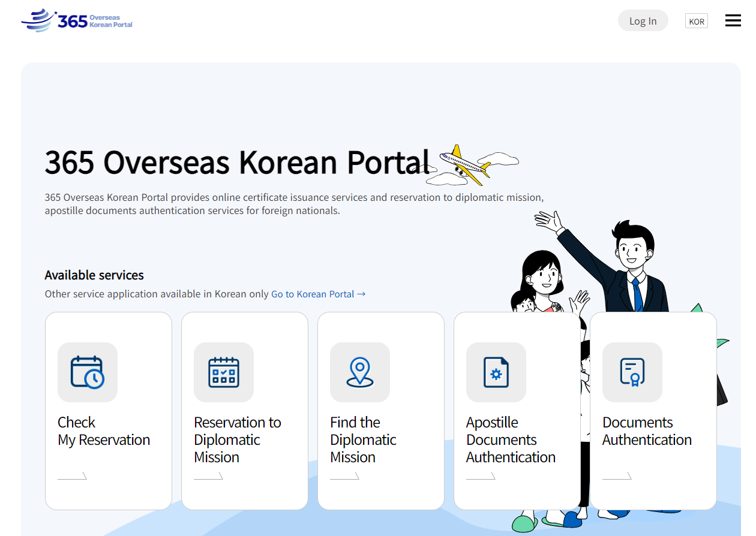Click the arrow under Documents Authentication card
Screen dimensions: 756x536
click(x=617, y=476)
